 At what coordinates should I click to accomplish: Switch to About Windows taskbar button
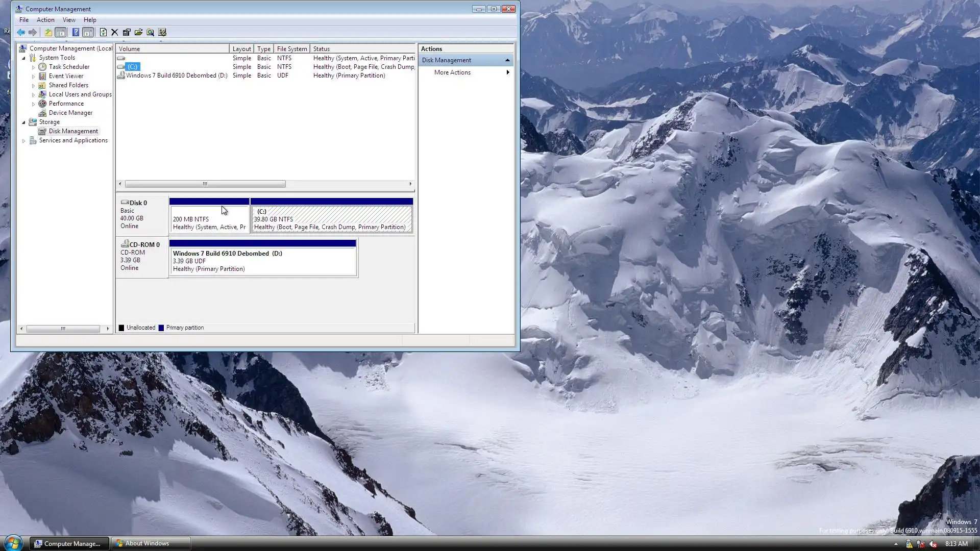point(151,543)
